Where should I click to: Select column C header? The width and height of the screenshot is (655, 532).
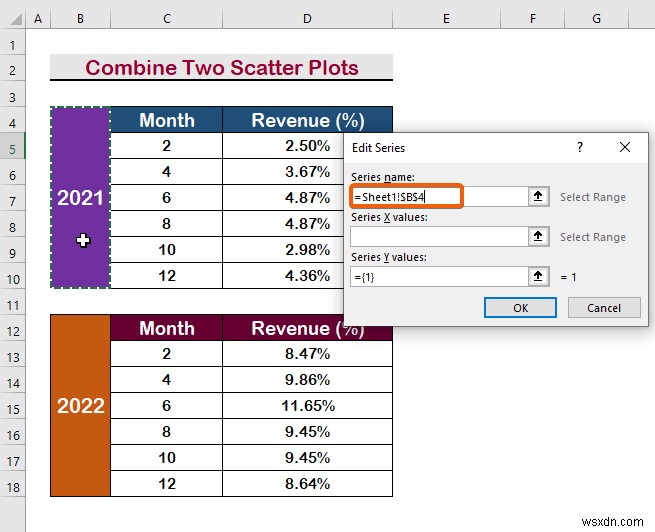point(167,19)
